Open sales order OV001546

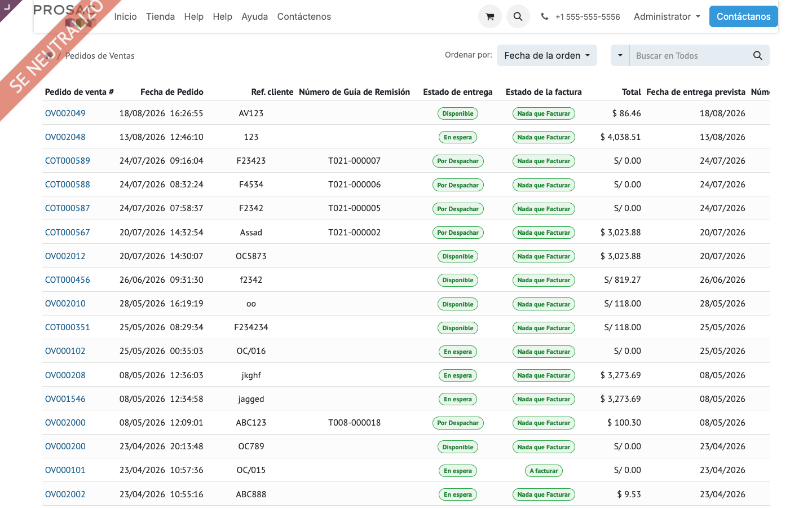coord(65,398)
